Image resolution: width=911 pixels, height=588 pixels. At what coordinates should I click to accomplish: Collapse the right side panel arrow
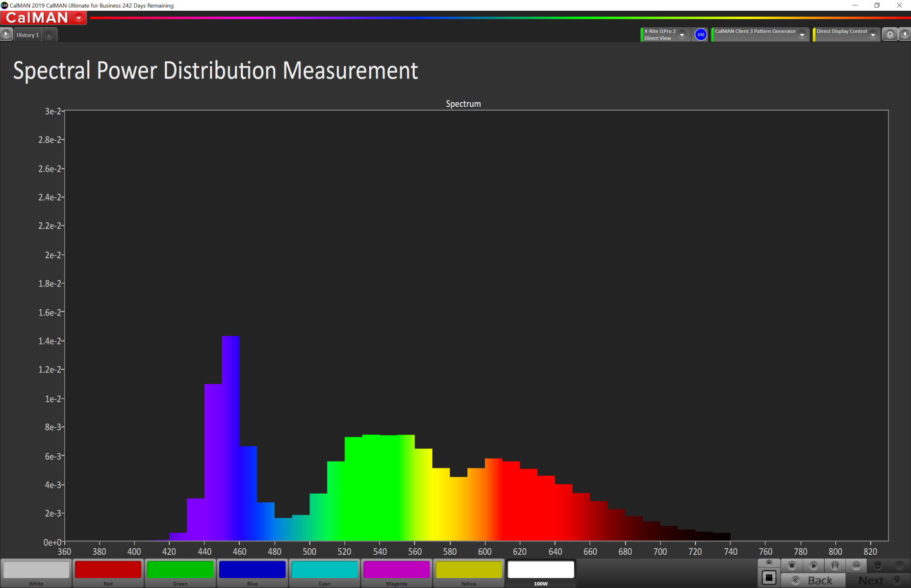pos(905,34)
